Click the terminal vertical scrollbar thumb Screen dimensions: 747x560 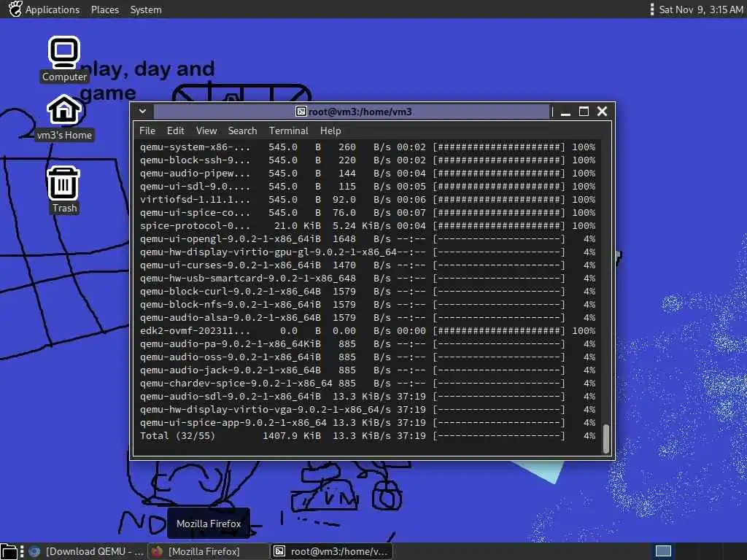click(606, 438)
